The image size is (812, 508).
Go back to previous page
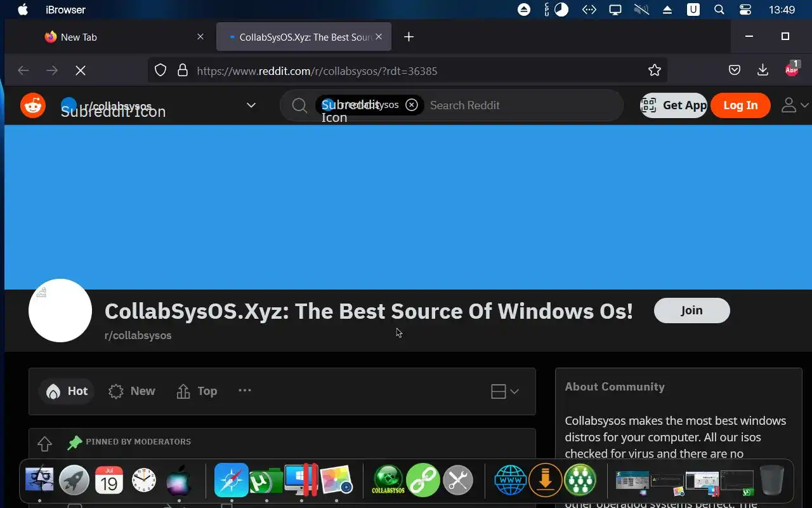[x=23, y=71]
